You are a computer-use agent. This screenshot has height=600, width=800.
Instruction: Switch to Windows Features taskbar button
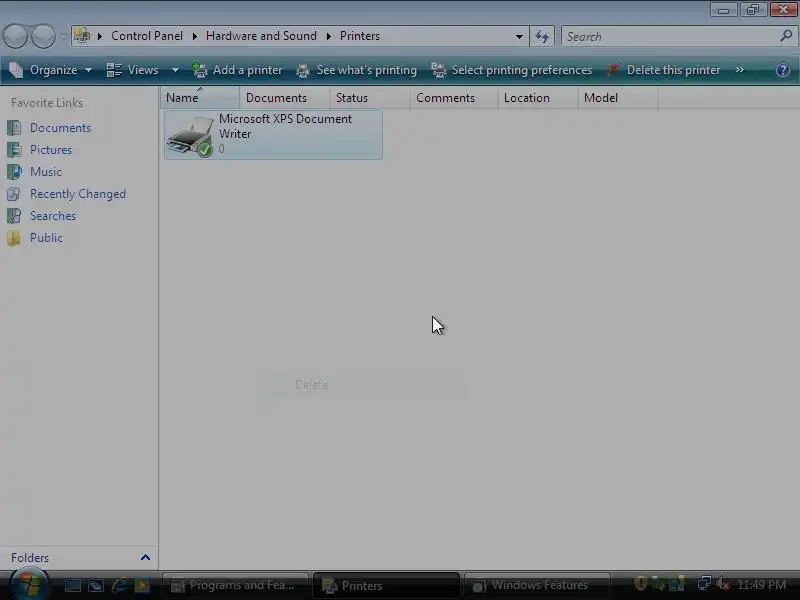tap(537, 586)
